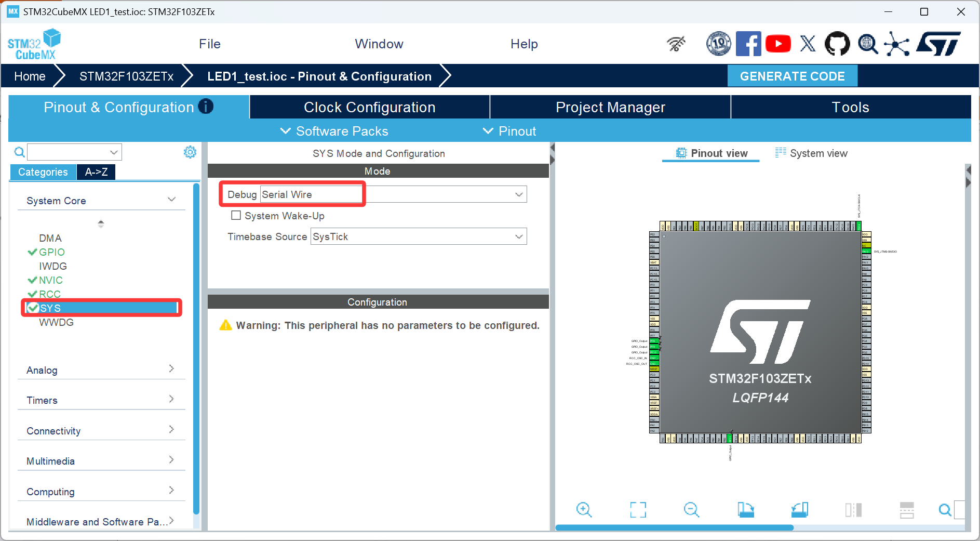Open the Software Packs dropdown menu
980x541 pixels.
[x=334, y=131]
